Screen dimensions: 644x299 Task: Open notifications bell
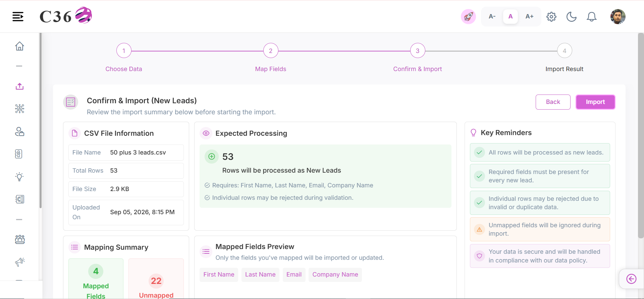click(x=592, y=16)
